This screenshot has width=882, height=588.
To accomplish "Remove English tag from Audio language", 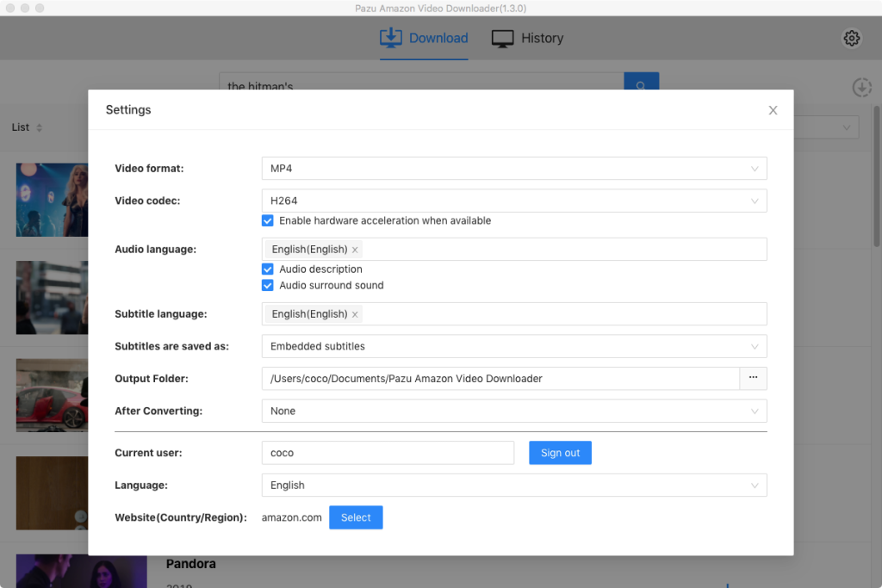I will 355,250.
